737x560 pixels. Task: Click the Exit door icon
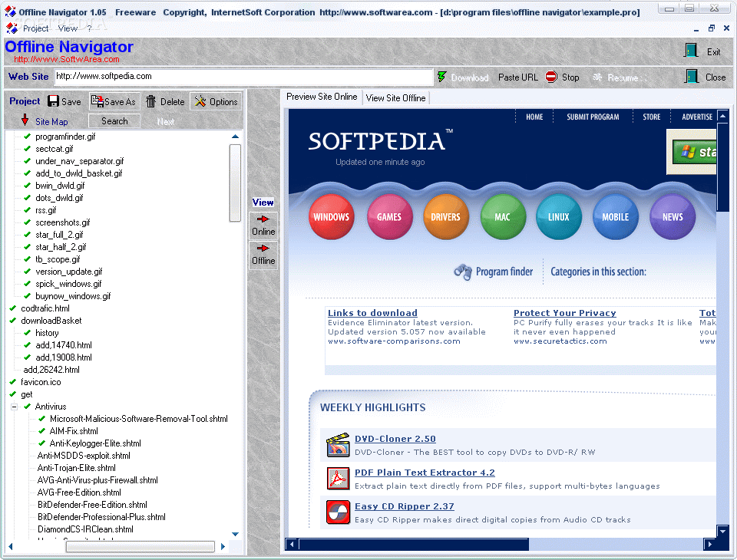pos(691,51)
